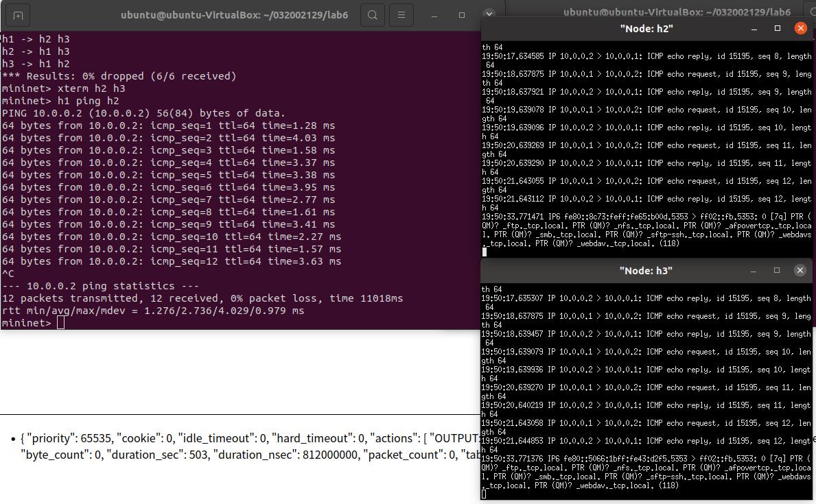Click the 19:50:17.635307 echo reply in h3 window
Viewport: 816px width, 504px height.
tap(646, 302)
